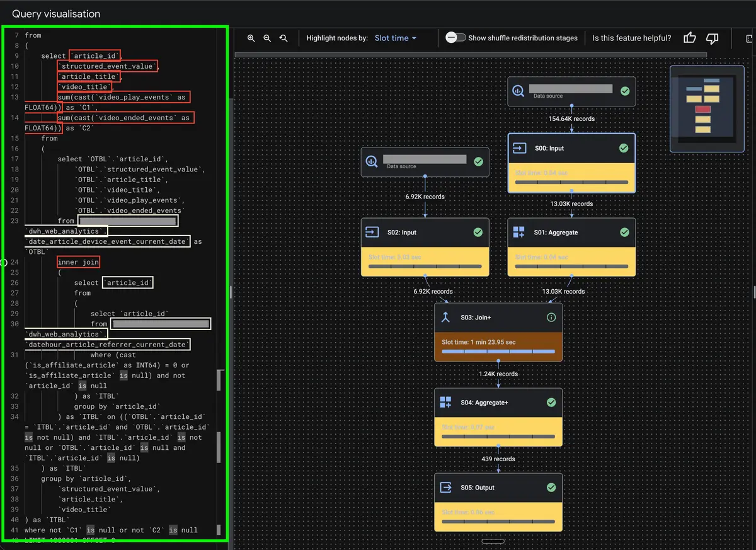Viewport: 756px width, 550px height.
Task: Click the data source icon feeding S02
Action: [372, 162]
